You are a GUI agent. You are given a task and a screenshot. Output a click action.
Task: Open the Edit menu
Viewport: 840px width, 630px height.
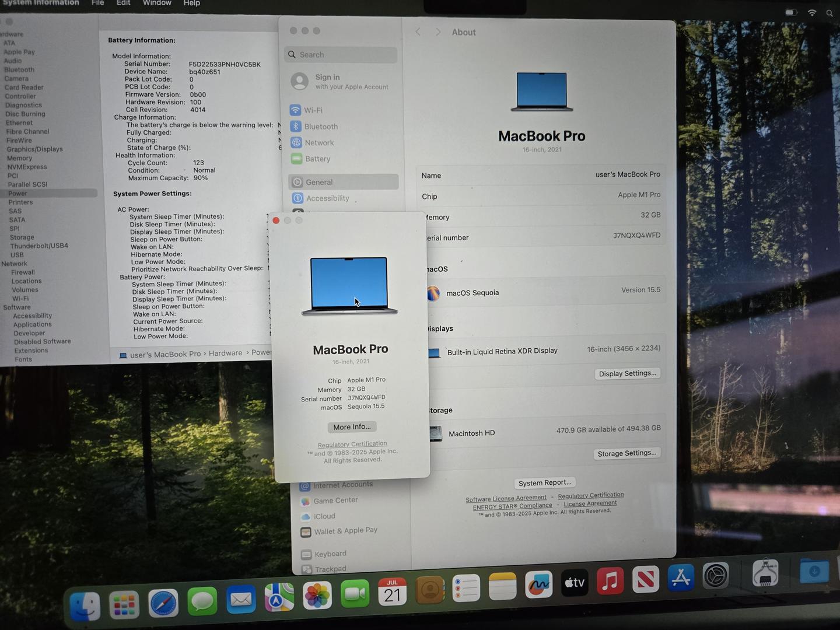coord(124,3)
